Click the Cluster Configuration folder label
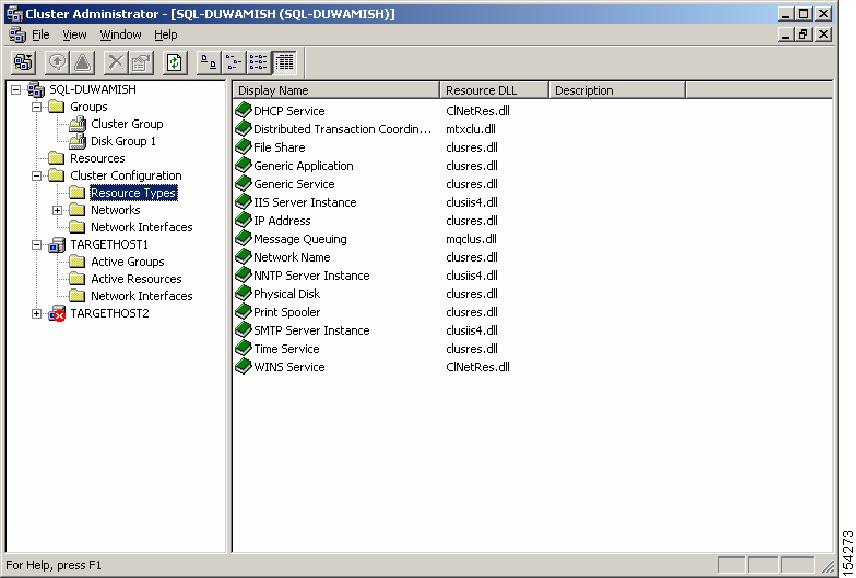The width and height of the screenshot is (856, 578). (126, 175)
